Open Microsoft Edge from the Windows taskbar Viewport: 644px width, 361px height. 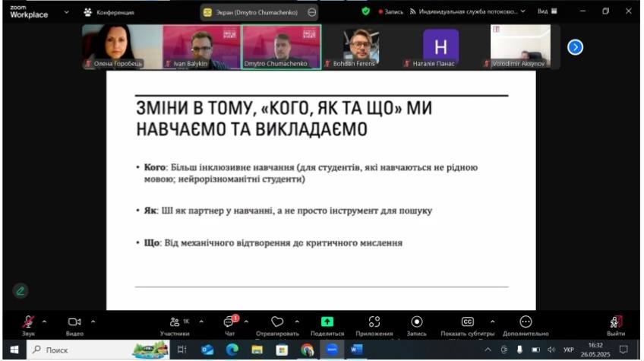pos(232,350)
